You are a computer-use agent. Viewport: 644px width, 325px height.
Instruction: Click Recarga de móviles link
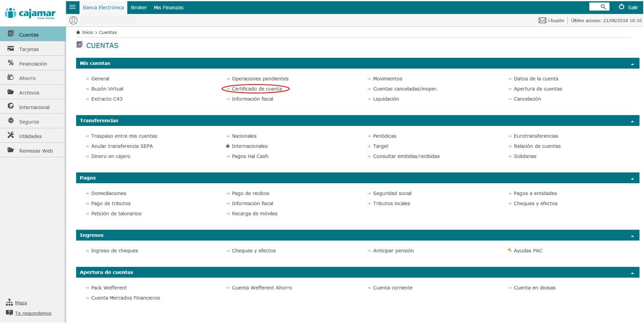point(254,214)
